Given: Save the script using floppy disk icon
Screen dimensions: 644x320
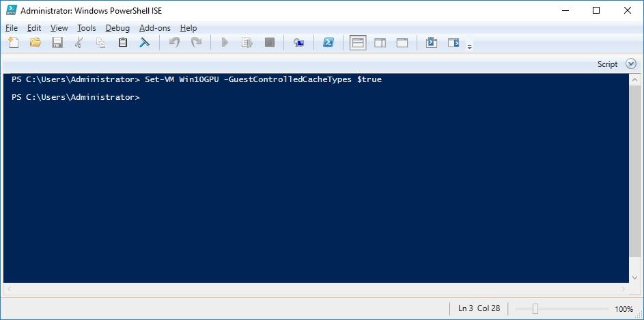Looking at the screenshot, I should [x=57, y=42].
